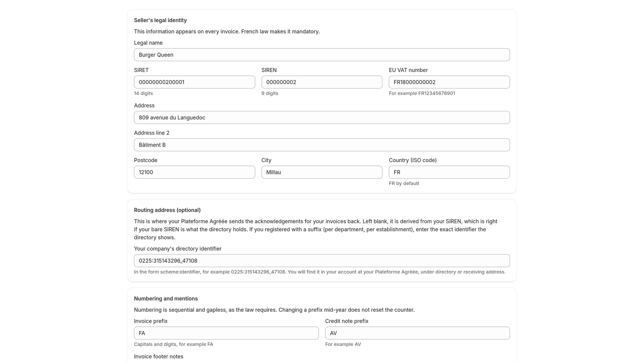Select the Country ISO code input with FR
Image resolution: width=644 pixels, height=362 pixels.
pos(449,172)
